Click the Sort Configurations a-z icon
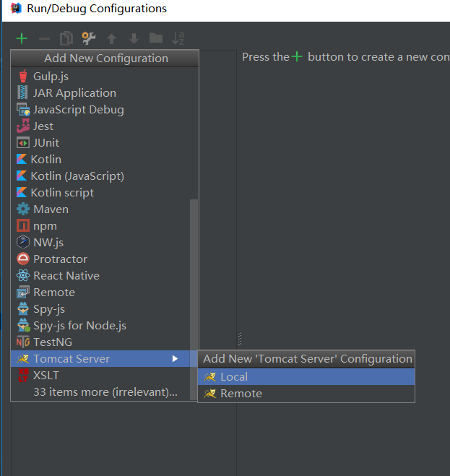 [x=178, y=38]
